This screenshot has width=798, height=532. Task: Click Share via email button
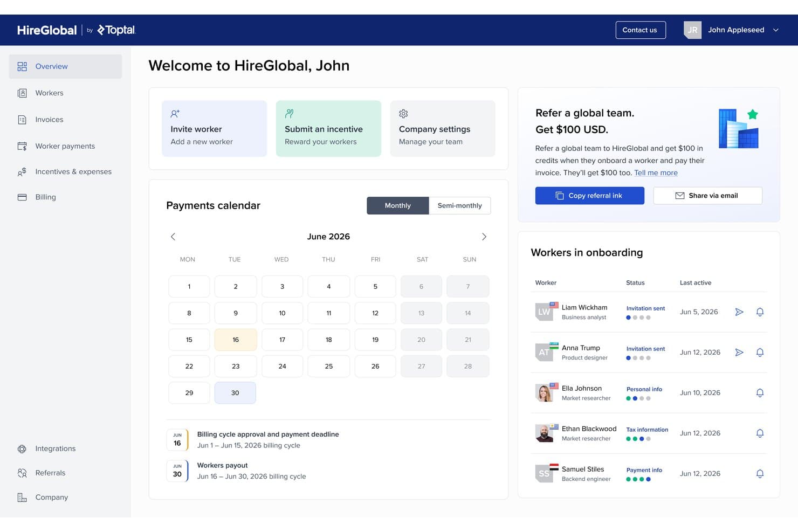click(x=708, y=196)
